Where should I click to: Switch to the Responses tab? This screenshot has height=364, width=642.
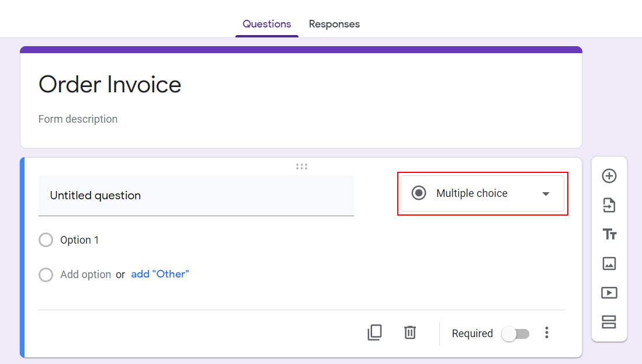(x=334, y=25)
